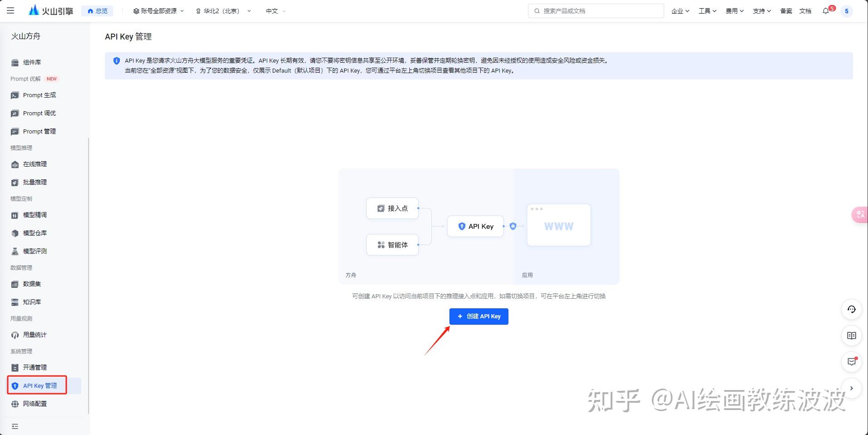Open the customer service headset icon
Image resolution: width=868 pixels, height=435 pixels.
pyautogui.click(x=852, y=309)
